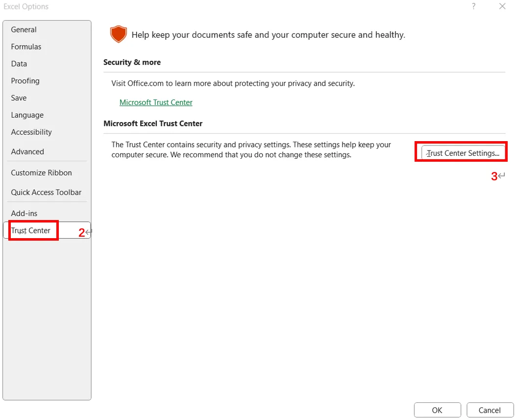Open the Microsoft Trust Center link
This screenshot has width=516, height=420.
coord(156,102)
